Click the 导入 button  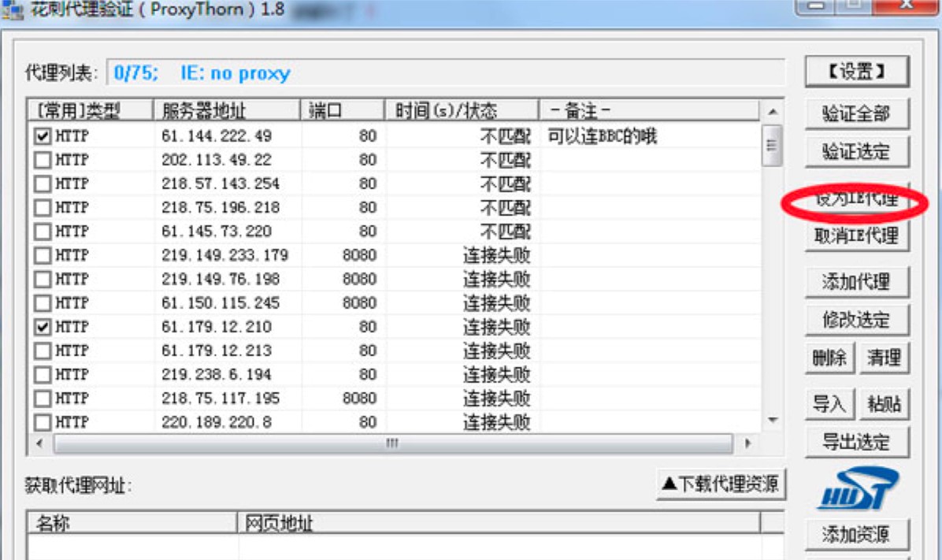coord(829,404)
